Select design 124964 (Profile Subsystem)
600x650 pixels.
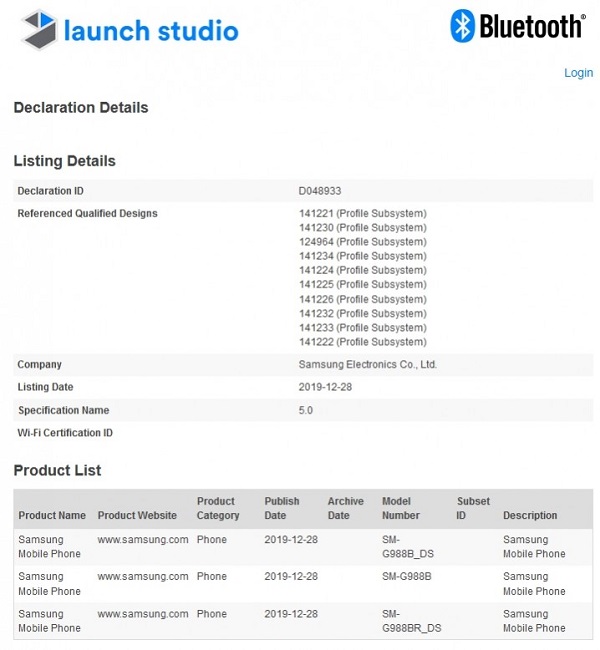pyautogui.click(x=362, y=242)
